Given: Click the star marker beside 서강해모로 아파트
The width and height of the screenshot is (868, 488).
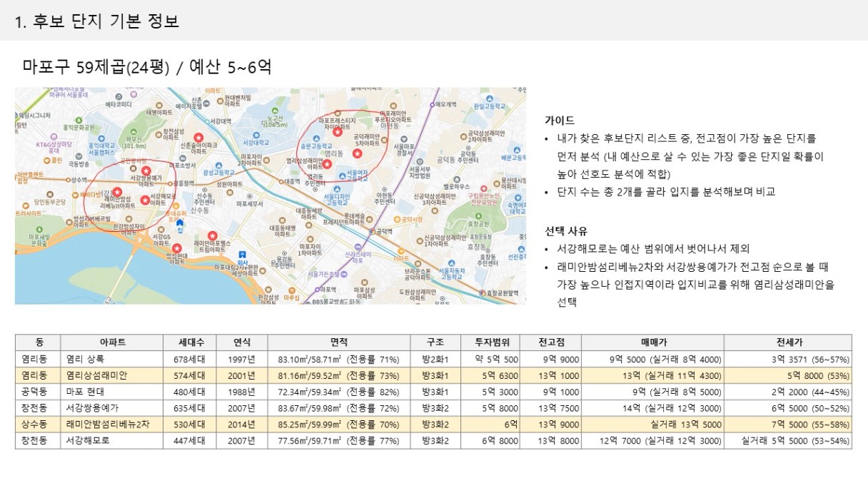Looking at the screenshot, I should click(145, 201).
